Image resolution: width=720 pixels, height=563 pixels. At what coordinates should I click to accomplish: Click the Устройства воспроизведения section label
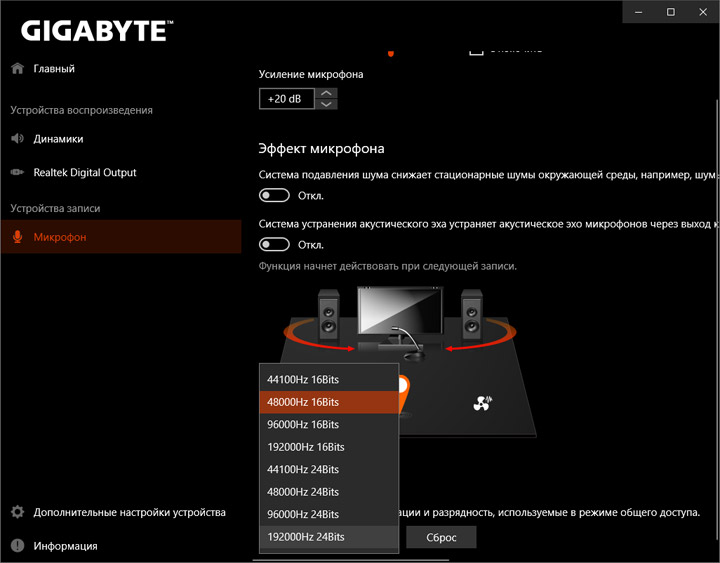(x=82, y=110)
